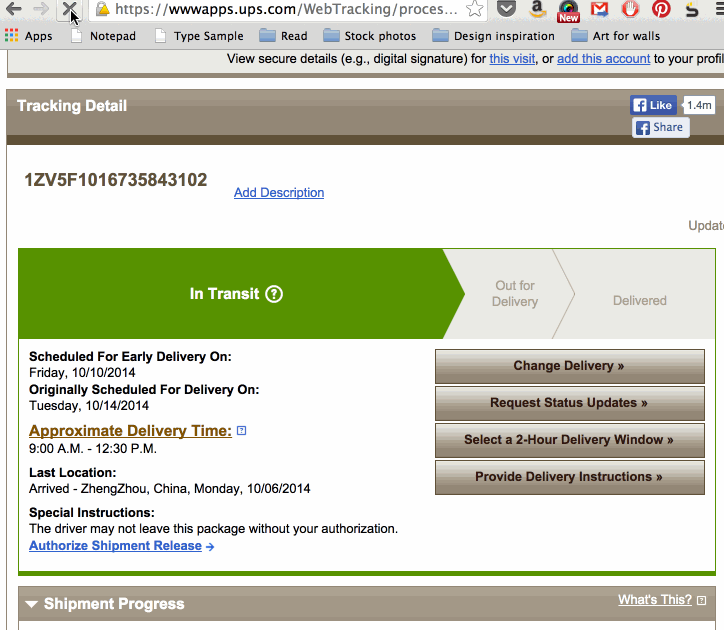724x630 pixels.
Task: Click the black S extension icon
Action: [692, 9]
